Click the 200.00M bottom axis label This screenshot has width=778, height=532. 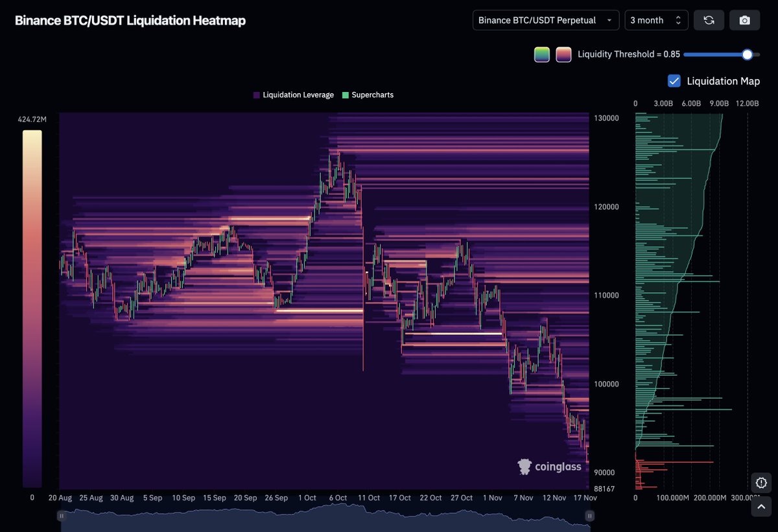click(710, 498)
